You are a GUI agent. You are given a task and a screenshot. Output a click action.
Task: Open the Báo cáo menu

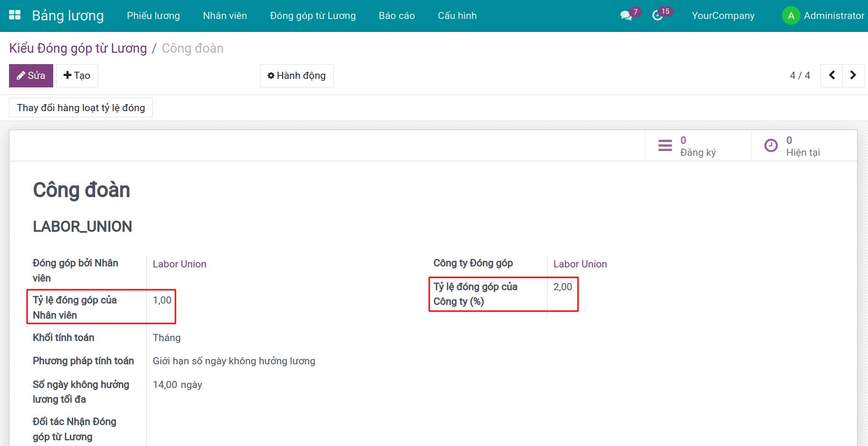[396, 16]
